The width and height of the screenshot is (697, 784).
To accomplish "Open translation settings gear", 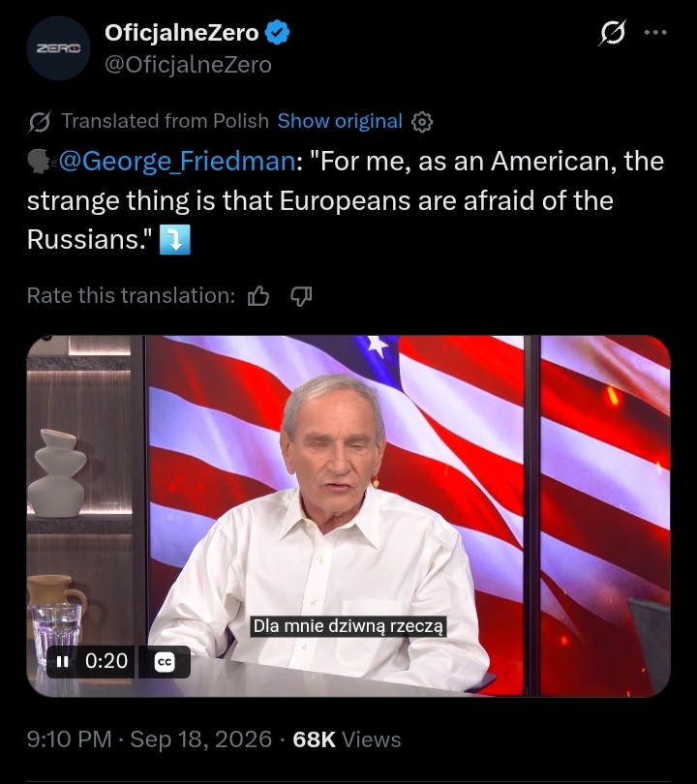I will (422, 122).
